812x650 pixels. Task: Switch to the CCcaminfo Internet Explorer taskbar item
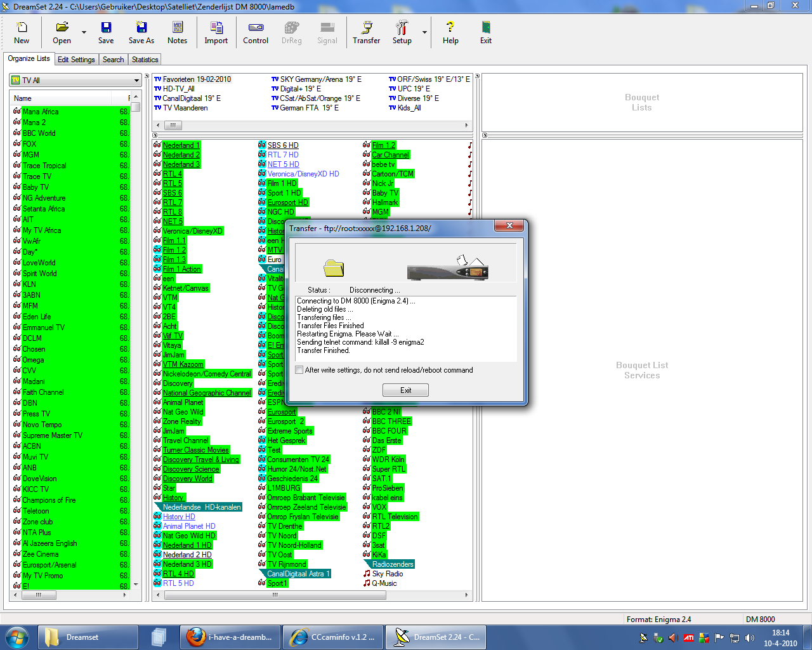tap(332, 637)
